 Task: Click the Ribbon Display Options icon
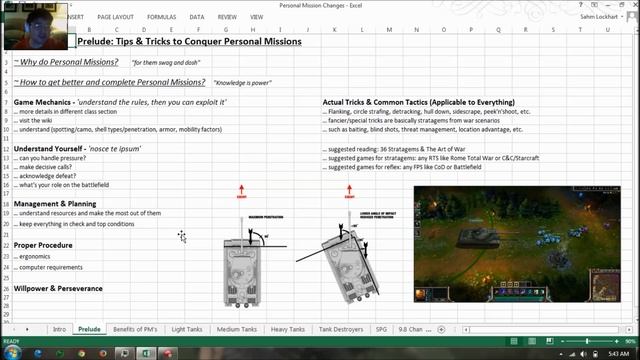coord(594,5)
